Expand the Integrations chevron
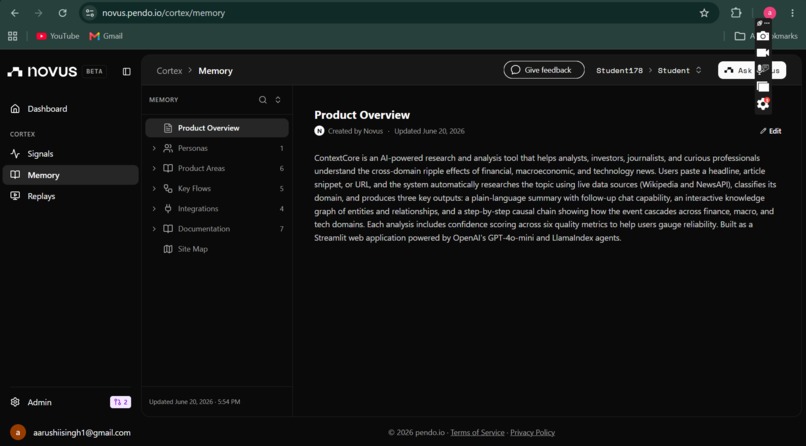This screenshot has width=806, height=446. [154, 209]
